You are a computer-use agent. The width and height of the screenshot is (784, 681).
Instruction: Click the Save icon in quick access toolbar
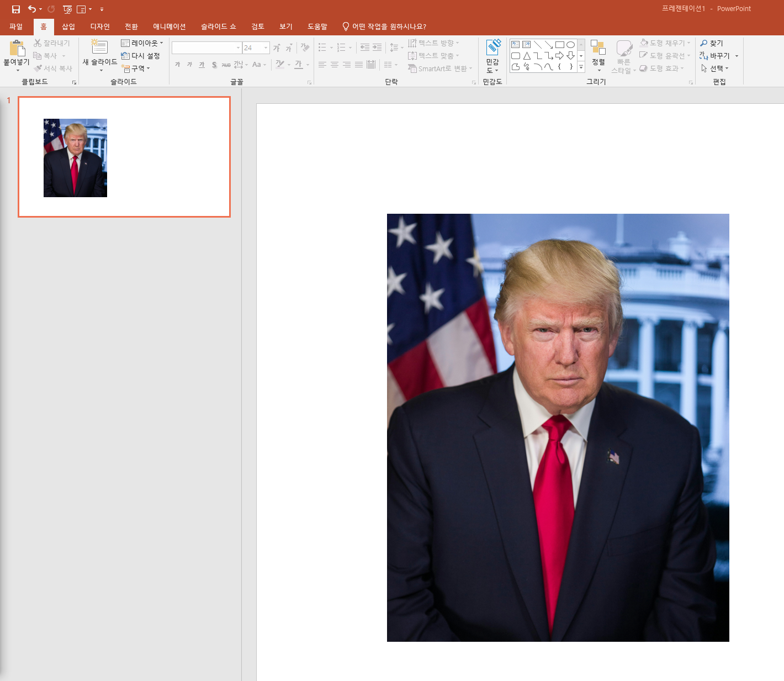coord(16,9)
